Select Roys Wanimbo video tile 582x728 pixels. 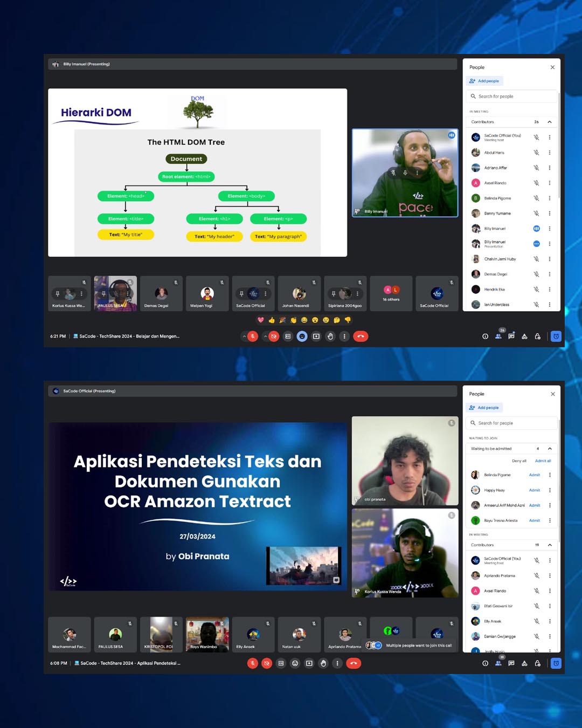[x=207, y=635]
